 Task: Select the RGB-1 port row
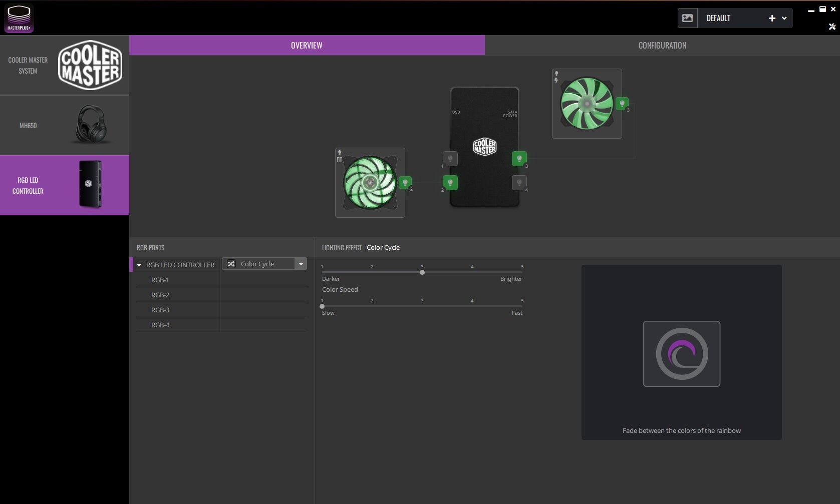click(222, 280)
